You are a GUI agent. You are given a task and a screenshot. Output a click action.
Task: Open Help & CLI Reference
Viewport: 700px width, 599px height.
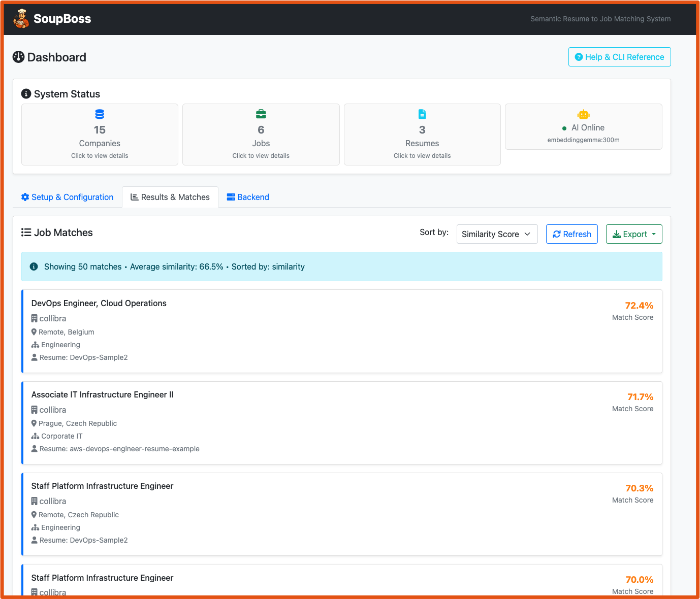[x=619, y=57]
